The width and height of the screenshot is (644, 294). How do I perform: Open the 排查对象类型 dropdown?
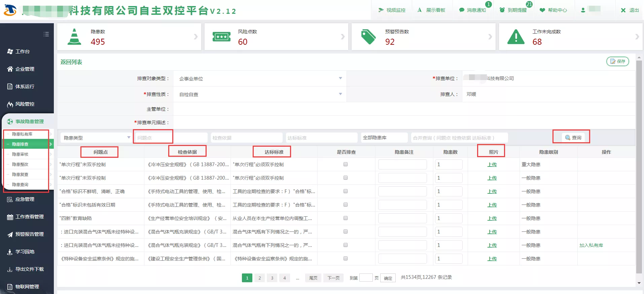[x=260, y=78]
